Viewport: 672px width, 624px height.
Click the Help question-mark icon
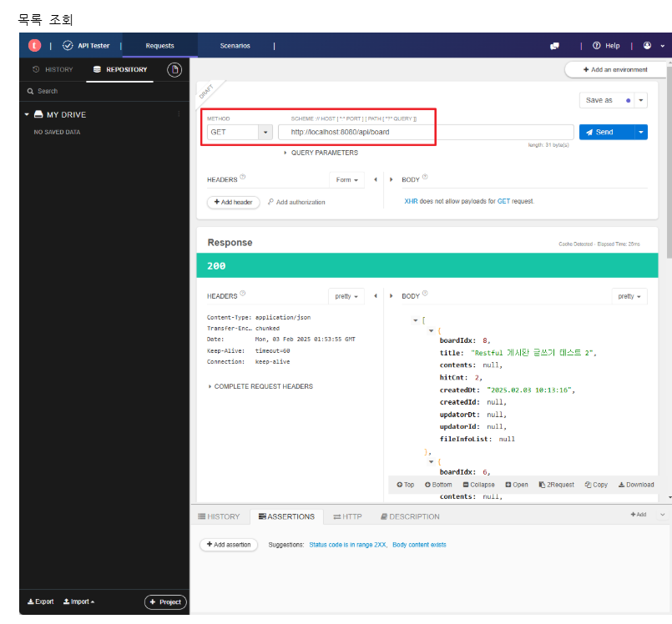pos(596,45)
